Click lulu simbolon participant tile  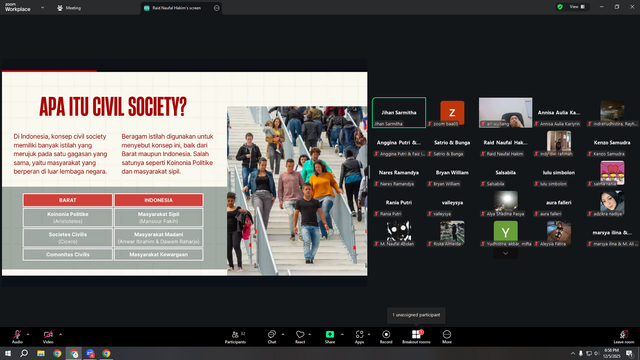pyautogui.click(x=559, y=173)
